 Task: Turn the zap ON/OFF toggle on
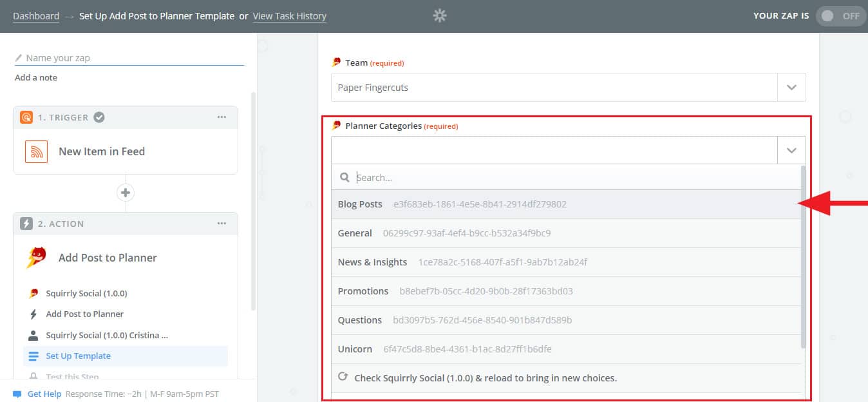[x=841, y=16]
